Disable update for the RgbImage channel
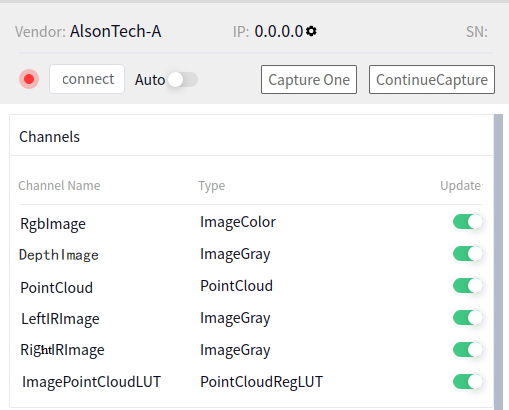This screenshot has width=509, height=410. (x=468, y=222)
